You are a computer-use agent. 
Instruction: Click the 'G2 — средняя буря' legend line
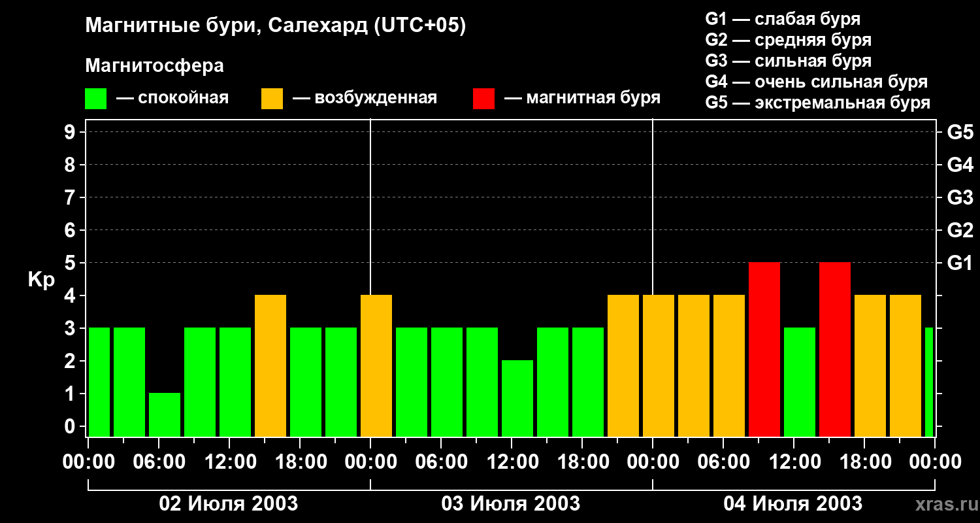tap(789, 40)
